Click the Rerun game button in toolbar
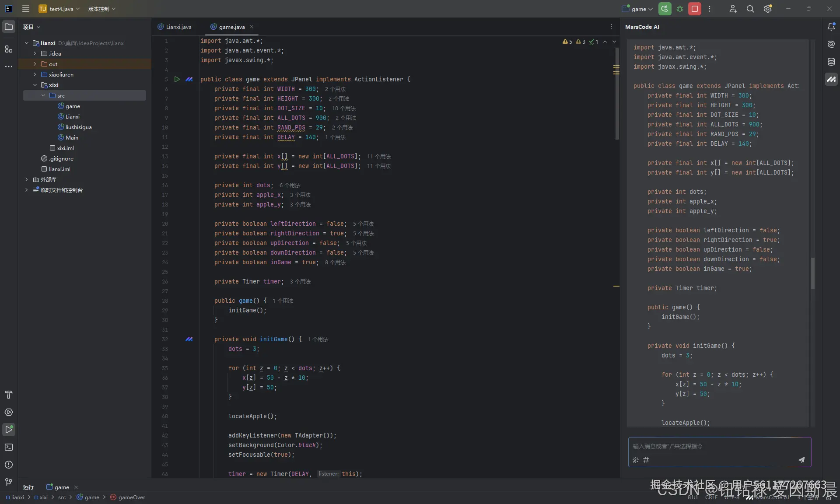The height and width of the screenshot is (504, 840). pyautogui.click(x=665, y=9)
